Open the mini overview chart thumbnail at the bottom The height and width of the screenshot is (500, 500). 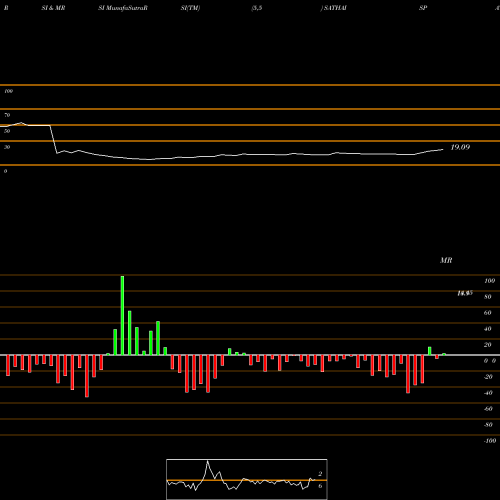(247, 479)
